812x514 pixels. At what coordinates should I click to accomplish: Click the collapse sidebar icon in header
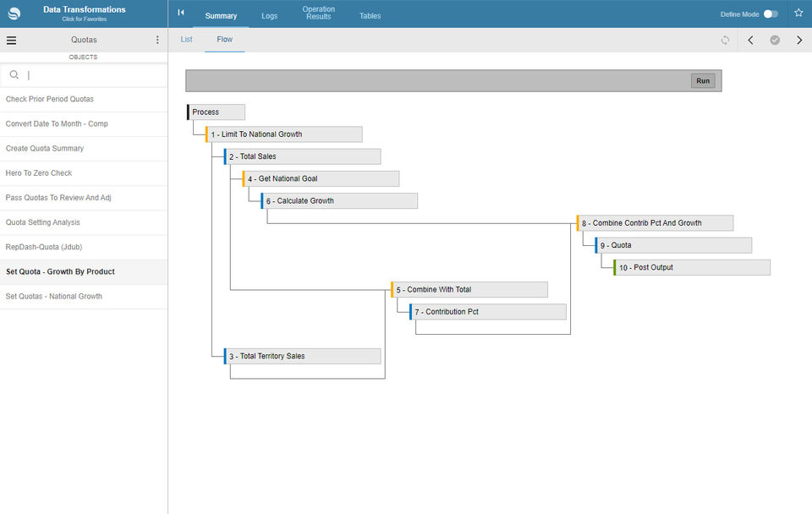click(181, 13)
